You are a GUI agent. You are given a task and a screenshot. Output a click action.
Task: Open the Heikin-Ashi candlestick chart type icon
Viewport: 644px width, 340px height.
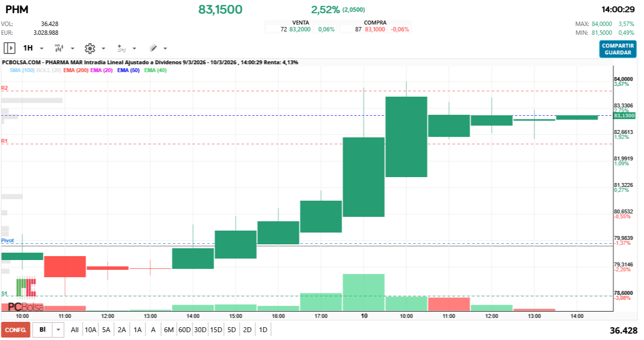pos(59,48)
